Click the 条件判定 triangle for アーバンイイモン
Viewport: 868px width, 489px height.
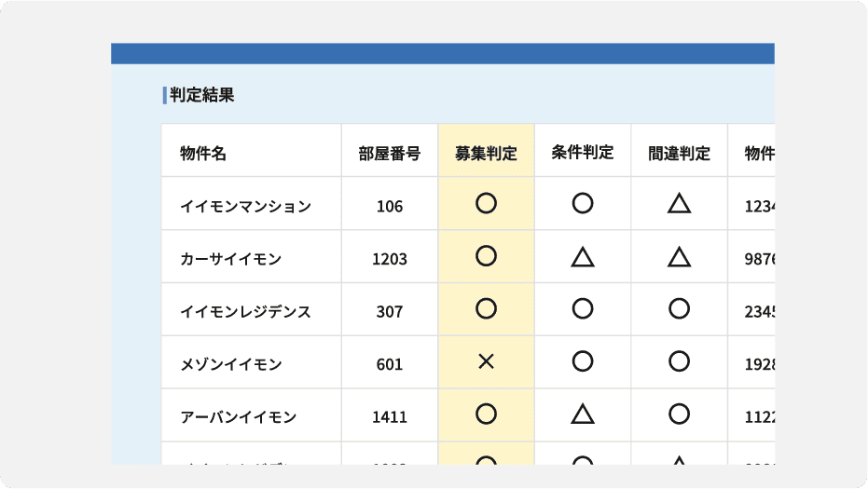(x=583, y=414)
